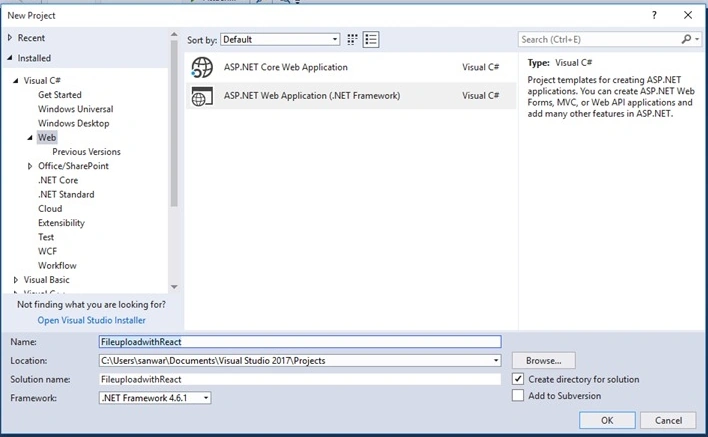This screenshot has height=437, width=708.
Task: Choose ASP.NET Web Application (.NET Framework) template
Action: click(350, 96)
